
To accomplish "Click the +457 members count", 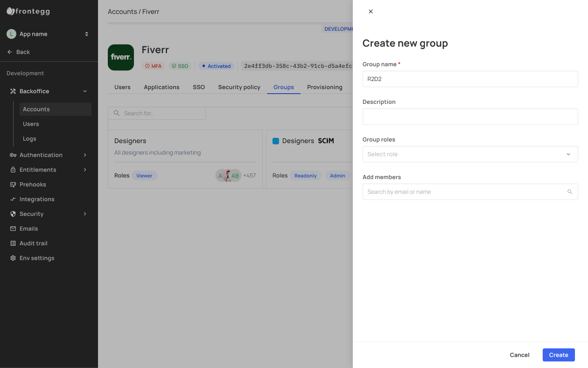I will point(249,175).
